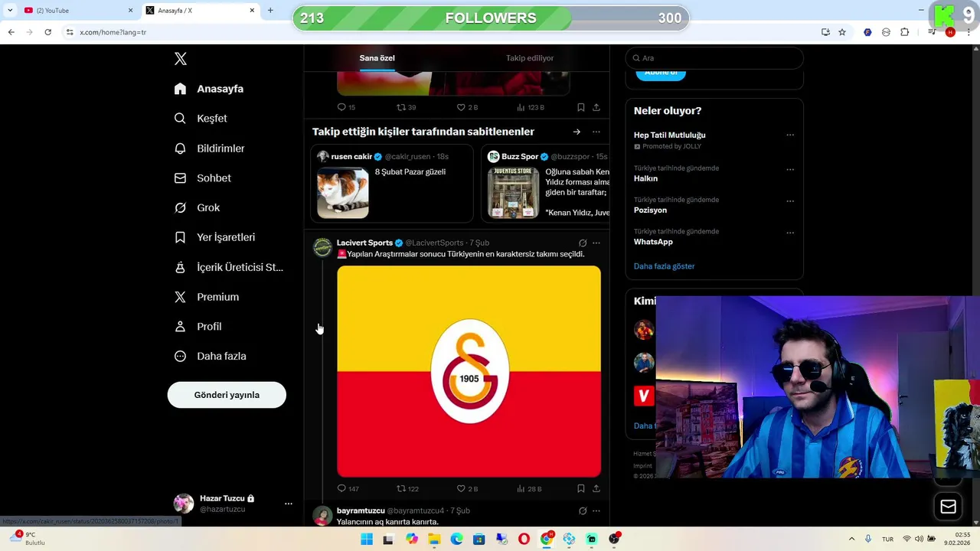Open the messages envelope floating button
Image resolution: width=980 pixels, height=551 pixels.
tap(948, 507)
